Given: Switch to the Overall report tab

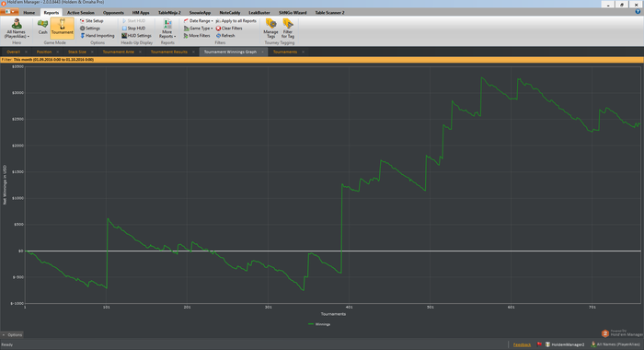Looking at the screenshot, I should click(13, 52).
